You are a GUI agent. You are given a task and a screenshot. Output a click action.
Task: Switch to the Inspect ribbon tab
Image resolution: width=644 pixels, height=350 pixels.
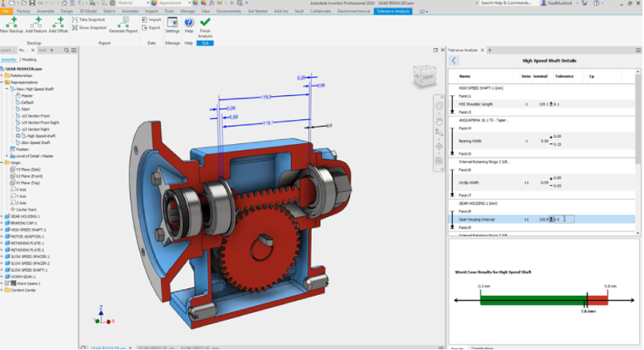[x=151, y=11]
